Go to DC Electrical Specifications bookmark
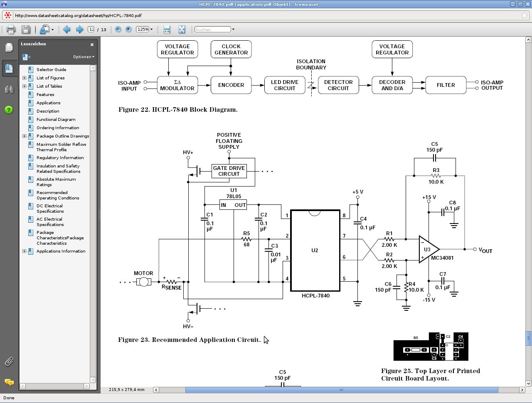Image resolution: width=532 pixels, height=403 pixels. [x=50, y=209]
